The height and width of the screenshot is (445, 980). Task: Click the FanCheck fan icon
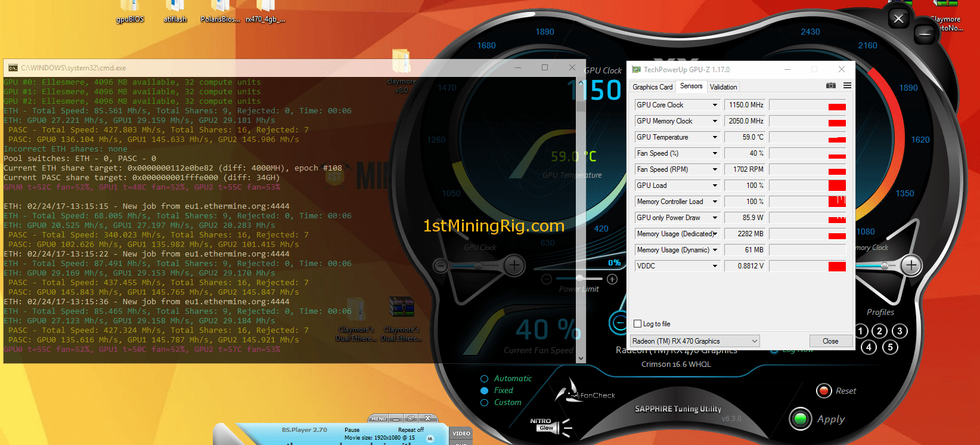[x=567, y=393]
